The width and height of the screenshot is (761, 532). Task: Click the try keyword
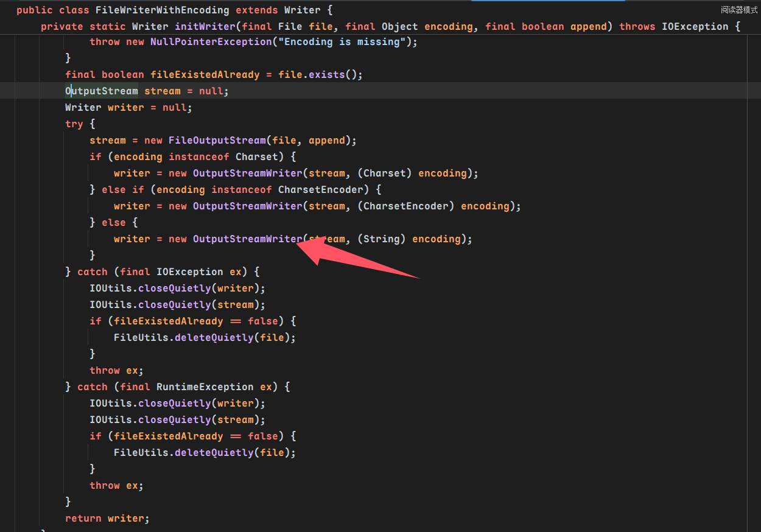[74, 124]
